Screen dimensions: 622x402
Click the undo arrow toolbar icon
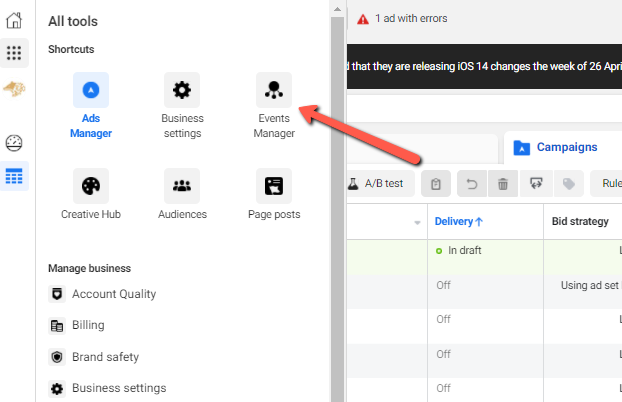[x=472, y=184]
